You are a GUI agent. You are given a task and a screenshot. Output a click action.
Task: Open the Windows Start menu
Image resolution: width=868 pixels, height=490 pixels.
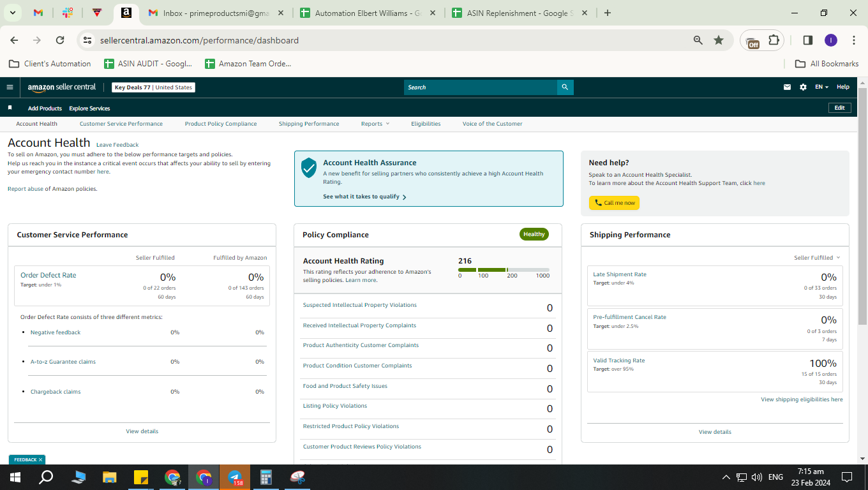pyautogui.click(x=15, y=477)
